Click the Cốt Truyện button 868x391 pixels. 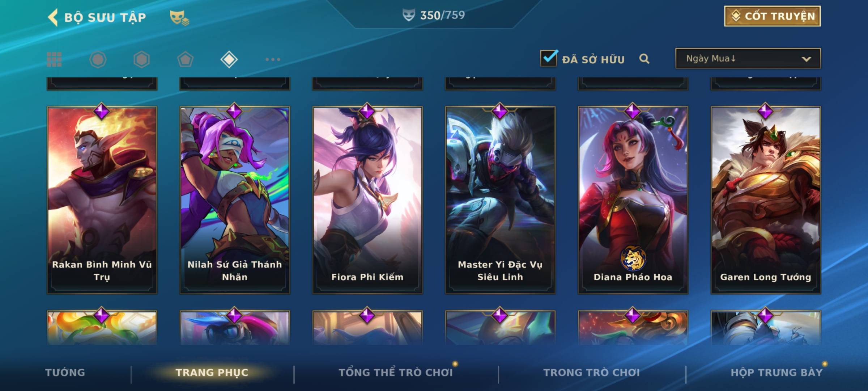coord(772,16)
